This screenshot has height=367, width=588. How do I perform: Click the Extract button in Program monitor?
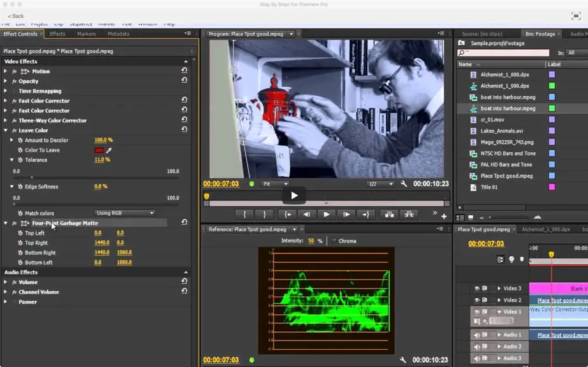click(409, 215)
